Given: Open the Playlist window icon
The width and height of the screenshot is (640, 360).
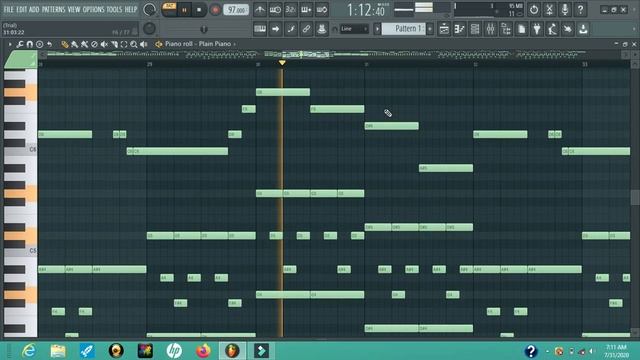Looking at the screenshot, I should [x=444, y=29].
